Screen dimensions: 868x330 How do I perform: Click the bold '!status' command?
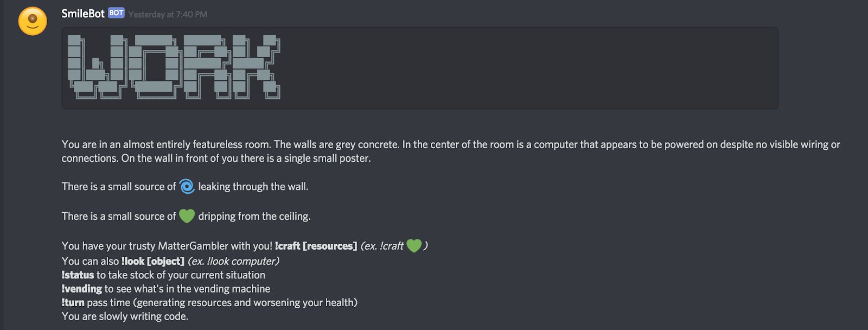click(78, 275)
